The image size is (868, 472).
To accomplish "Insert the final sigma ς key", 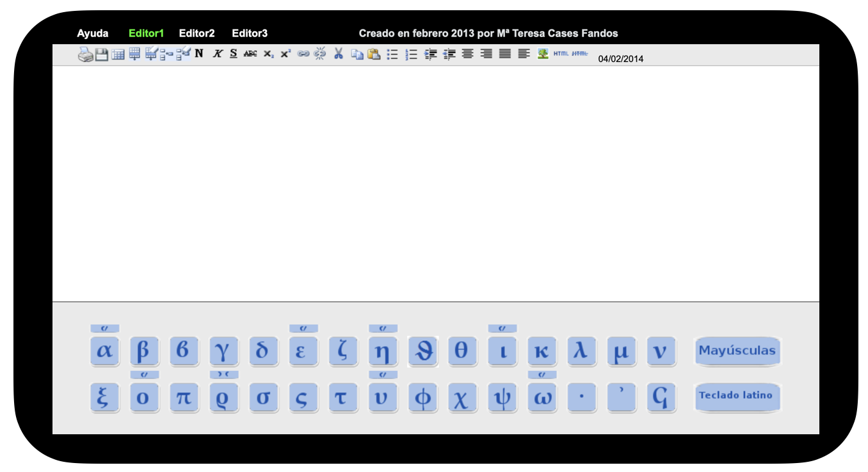I will click(x=303, y=397).
